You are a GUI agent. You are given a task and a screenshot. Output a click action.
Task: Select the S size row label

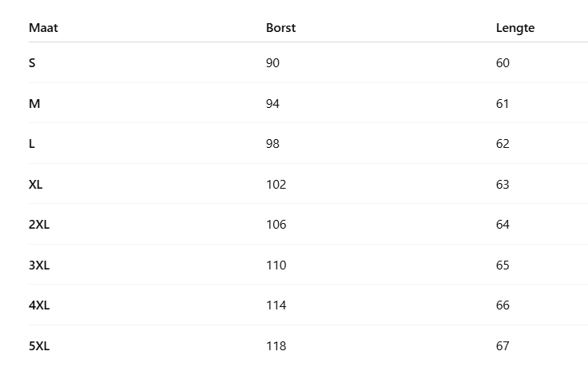pyautogui.click(x=32, y=63)
